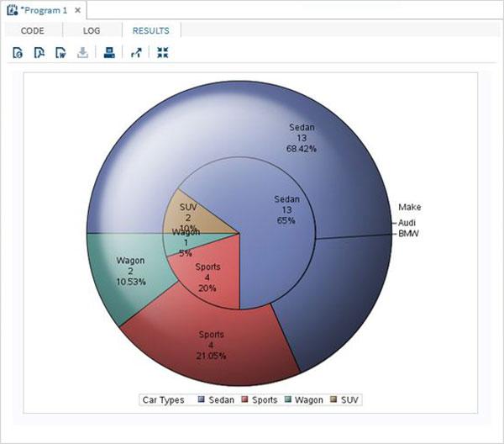Click the Sports legend label
Screen dimensions: 504x444
coord(265,400)
